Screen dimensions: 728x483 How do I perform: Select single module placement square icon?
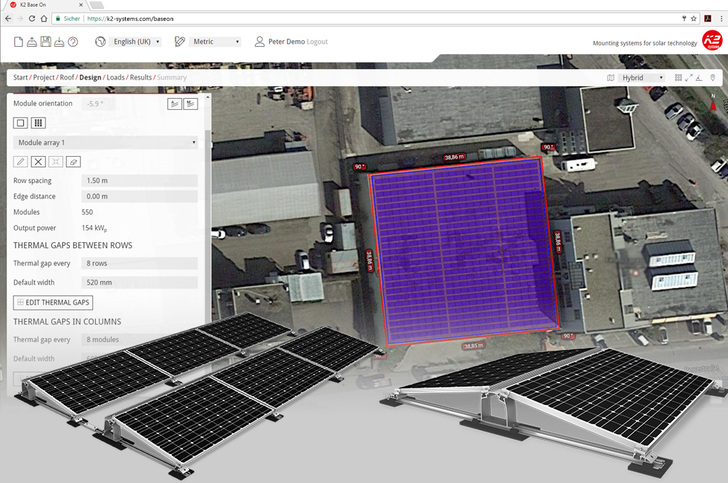[x=20, y=123]
